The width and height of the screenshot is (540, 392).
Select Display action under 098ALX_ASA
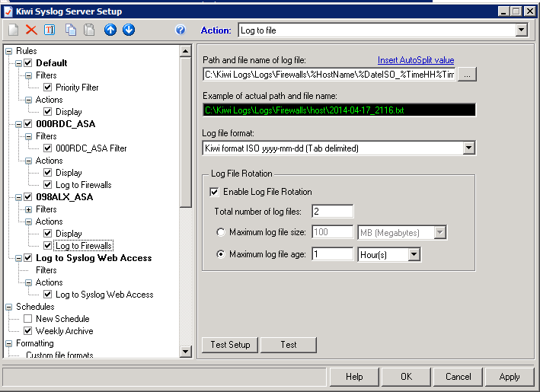69,234
